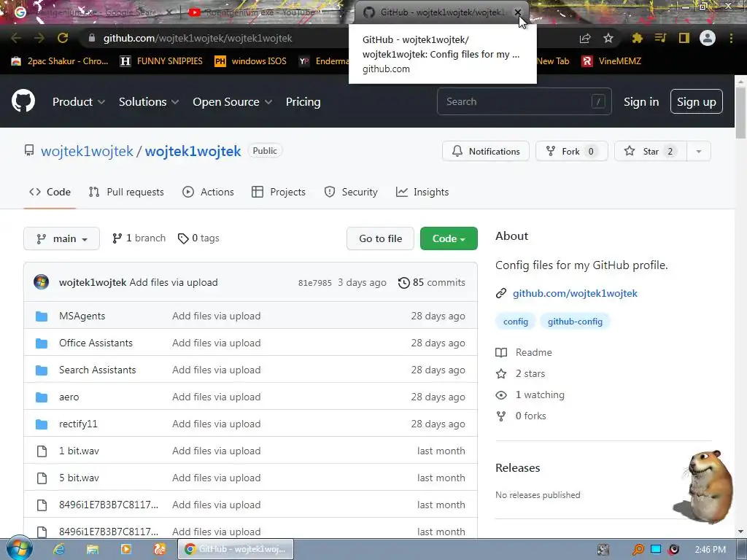Click the config topic tag
The height and width of the screenshot is (560, 747).
click(516, 322)
